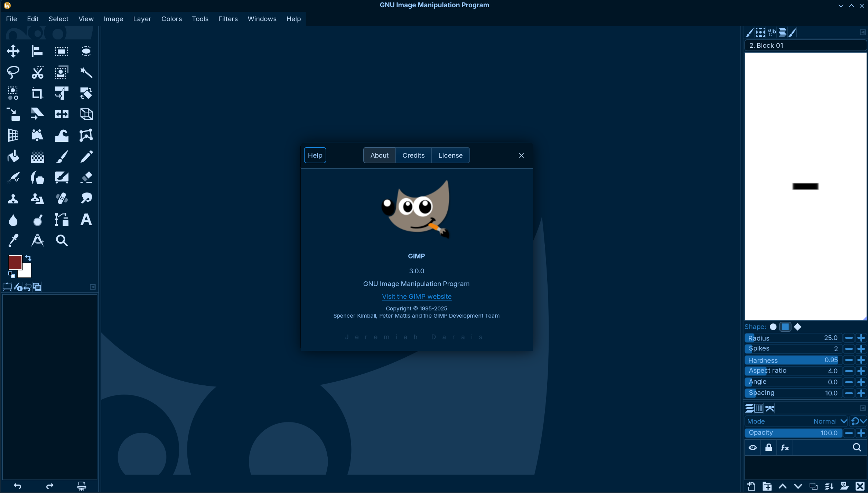The width and height of the screenshot is (868, 493).
Task: Visit the GIMP website link
Action: click(x=417, y=296)
